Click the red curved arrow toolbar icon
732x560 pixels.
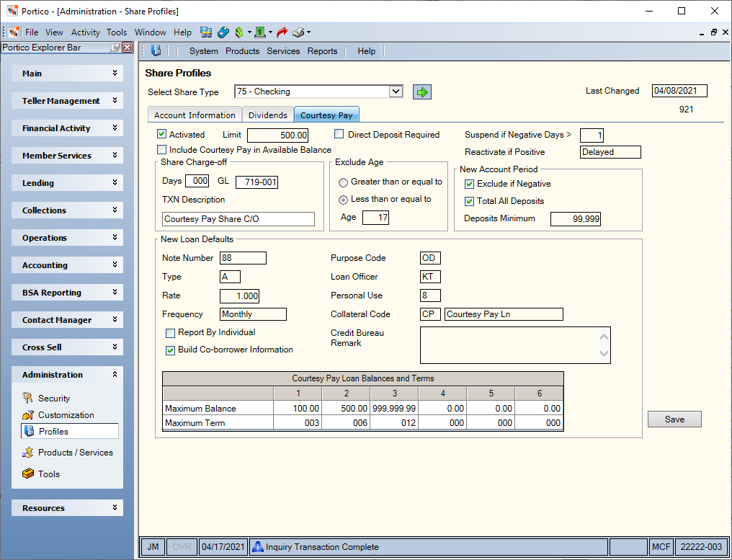282,32
